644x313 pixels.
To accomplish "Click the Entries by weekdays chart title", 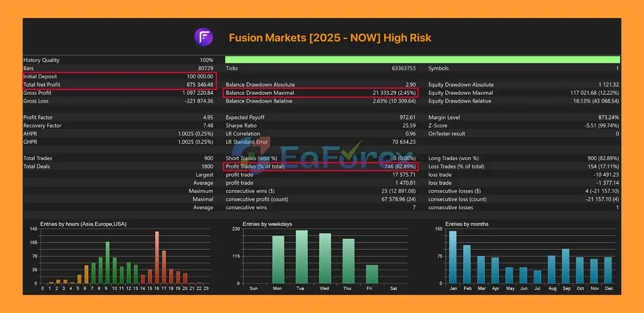I will pos(267,224).
